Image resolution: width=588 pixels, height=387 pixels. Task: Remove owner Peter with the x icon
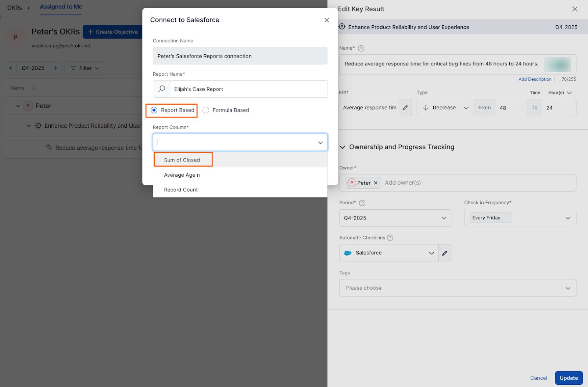point(376,183)
